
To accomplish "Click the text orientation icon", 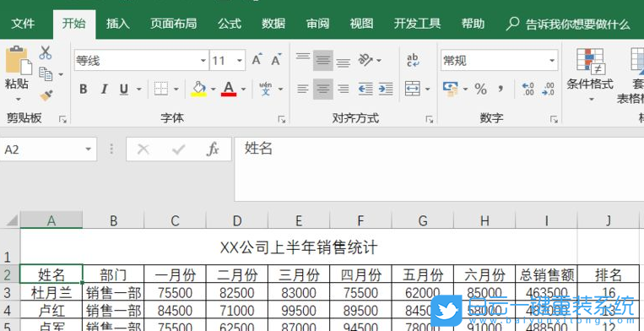I will (365, 60).
